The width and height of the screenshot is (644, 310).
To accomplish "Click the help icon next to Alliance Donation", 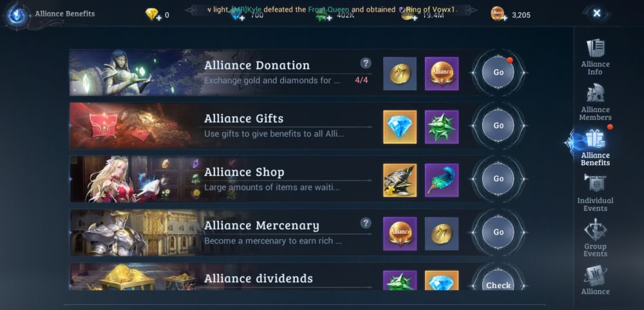I will point(366,63).
